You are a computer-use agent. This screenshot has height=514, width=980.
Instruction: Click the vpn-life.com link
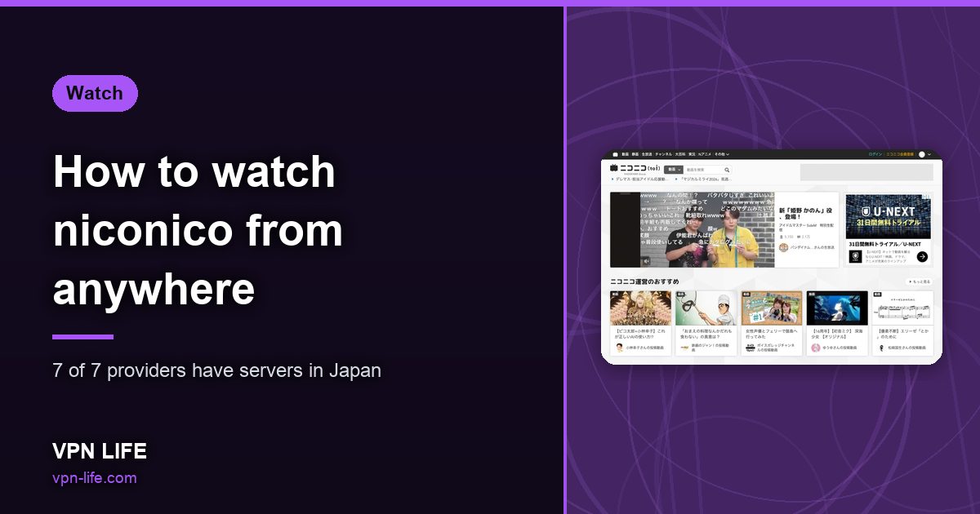[x=94, y=478]
